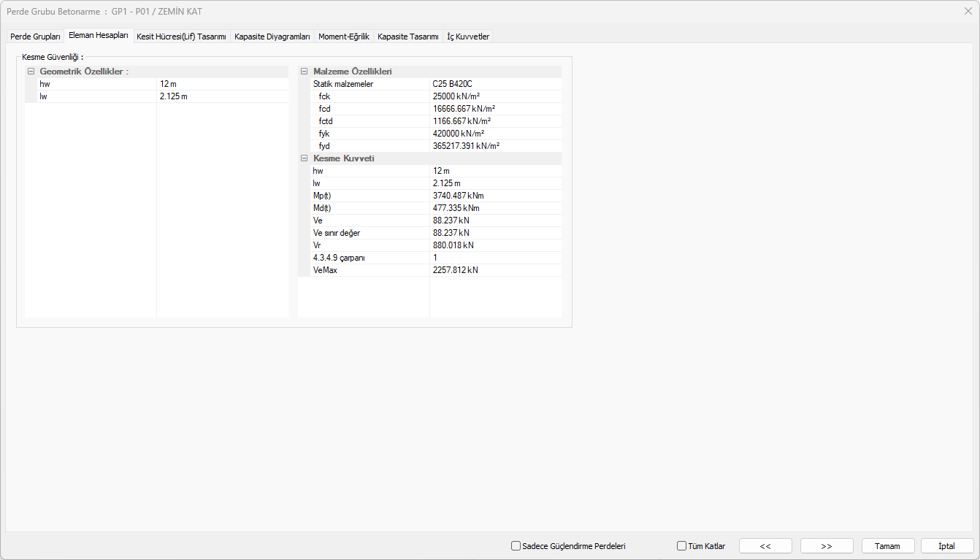
Task: Click the next >> navigation button
Action: (827, 545)
